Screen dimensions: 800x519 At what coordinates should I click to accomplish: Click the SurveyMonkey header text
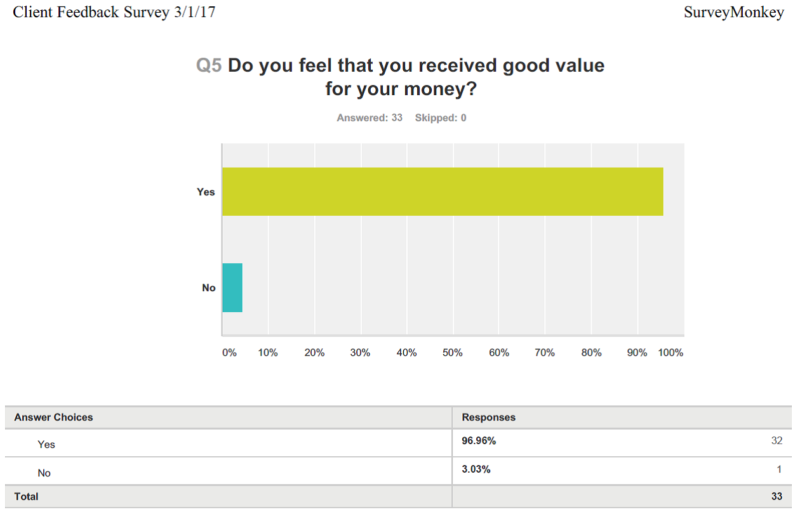tap(734, 12)
